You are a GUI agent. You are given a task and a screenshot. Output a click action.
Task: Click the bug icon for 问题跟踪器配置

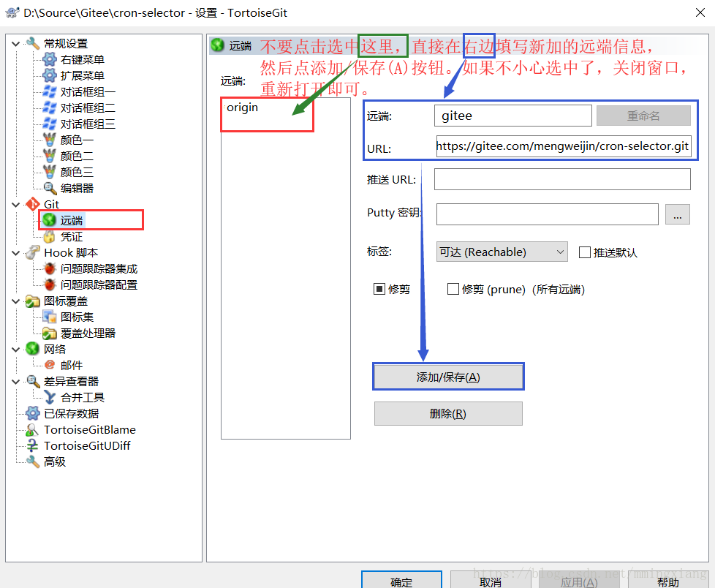tap(49, 284)
